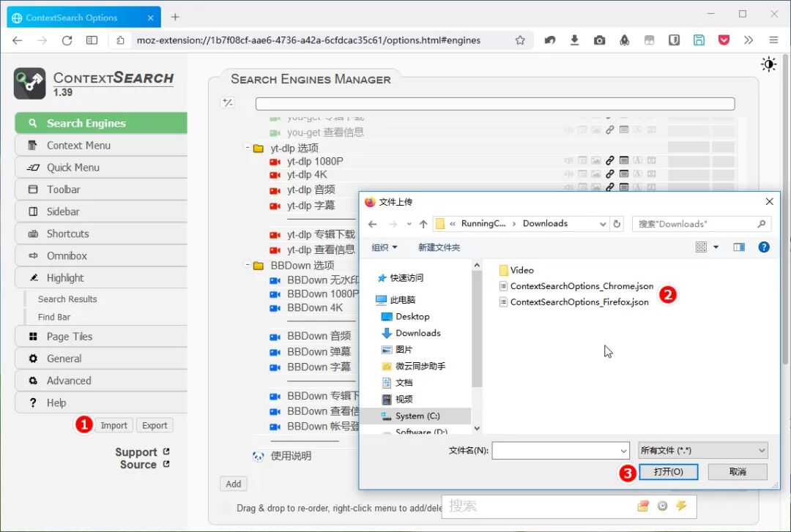The width and height of the screenshot is (791, 532).
Task: Open the Highlight settings tab
Action: pyautogui.click(x=101, y=278)
